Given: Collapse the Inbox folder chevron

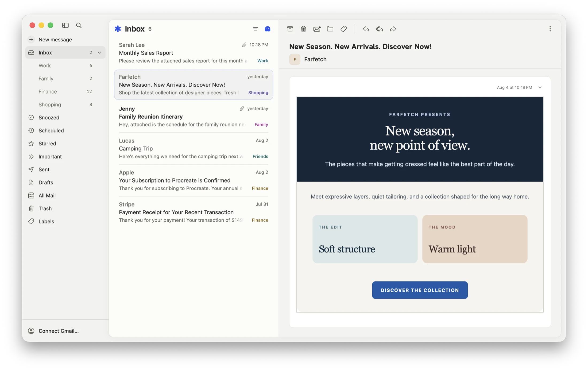Looking at the screenshot, I should tap(99, 53).
